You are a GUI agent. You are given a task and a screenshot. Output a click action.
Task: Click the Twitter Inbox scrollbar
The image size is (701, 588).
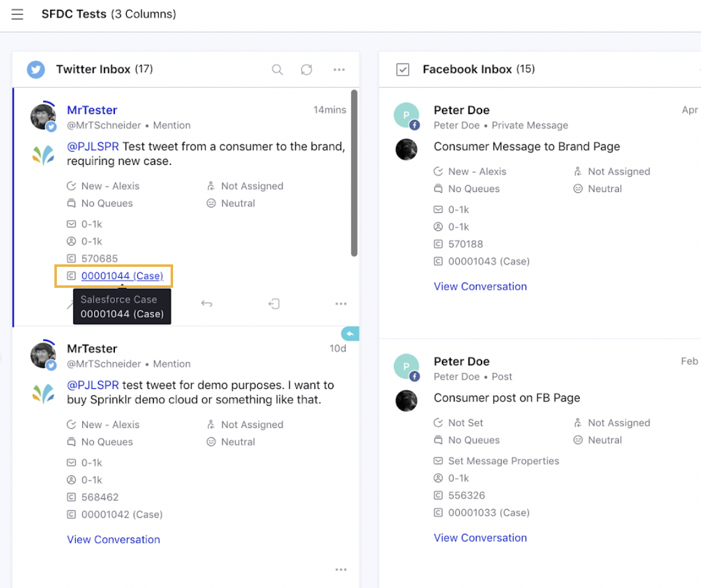(354, 174)
